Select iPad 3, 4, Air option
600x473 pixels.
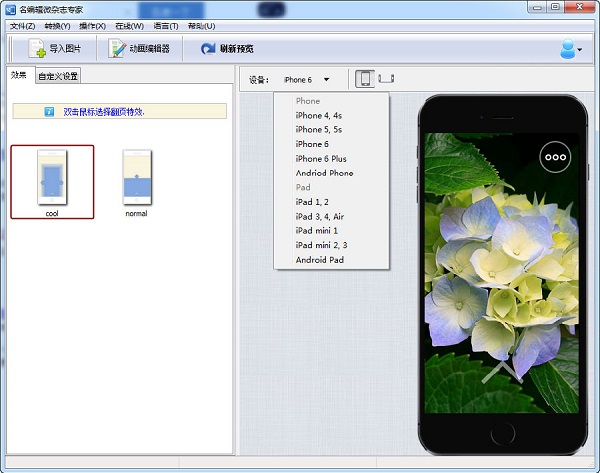[320, 216]
